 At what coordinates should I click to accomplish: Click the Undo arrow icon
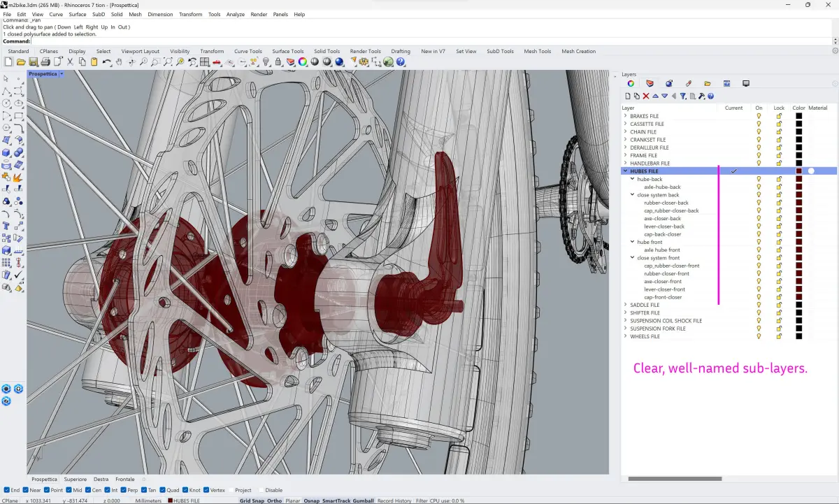[106, 62]
